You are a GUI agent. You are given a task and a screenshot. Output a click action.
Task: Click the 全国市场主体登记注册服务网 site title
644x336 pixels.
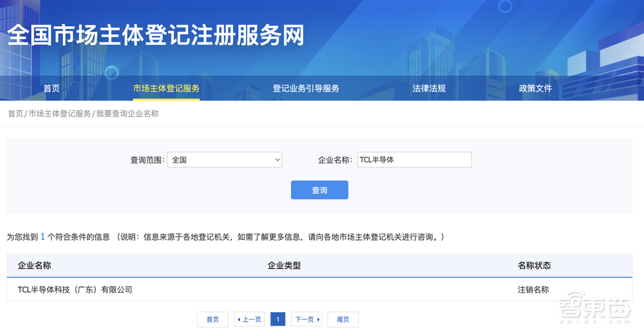[156, 35]
